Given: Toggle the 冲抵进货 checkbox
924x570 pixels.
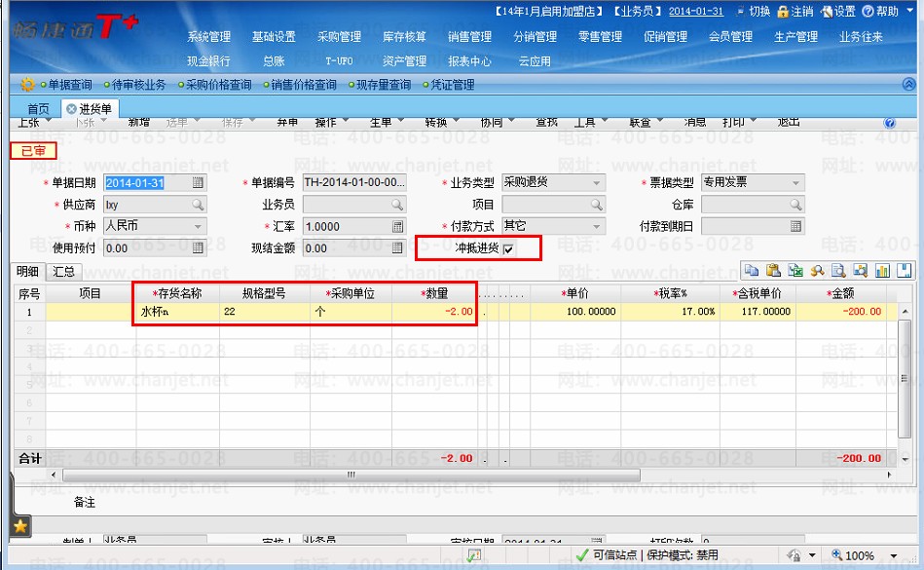Looking at the screenshot, I should pos(508,249).
